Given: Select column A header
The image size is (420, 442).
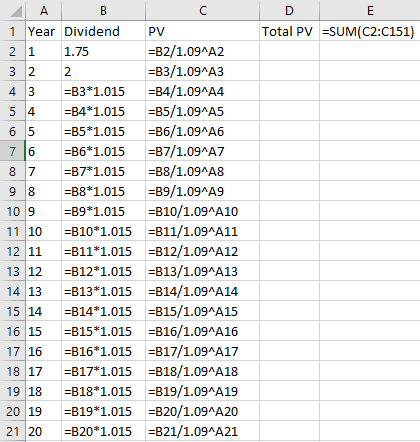Looking at the screenshot, I should (43, 11).
